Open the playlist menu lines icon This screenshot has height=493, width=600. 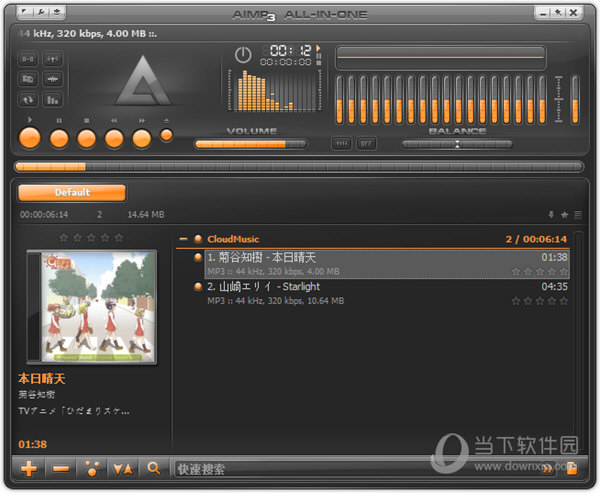[578, 215]
